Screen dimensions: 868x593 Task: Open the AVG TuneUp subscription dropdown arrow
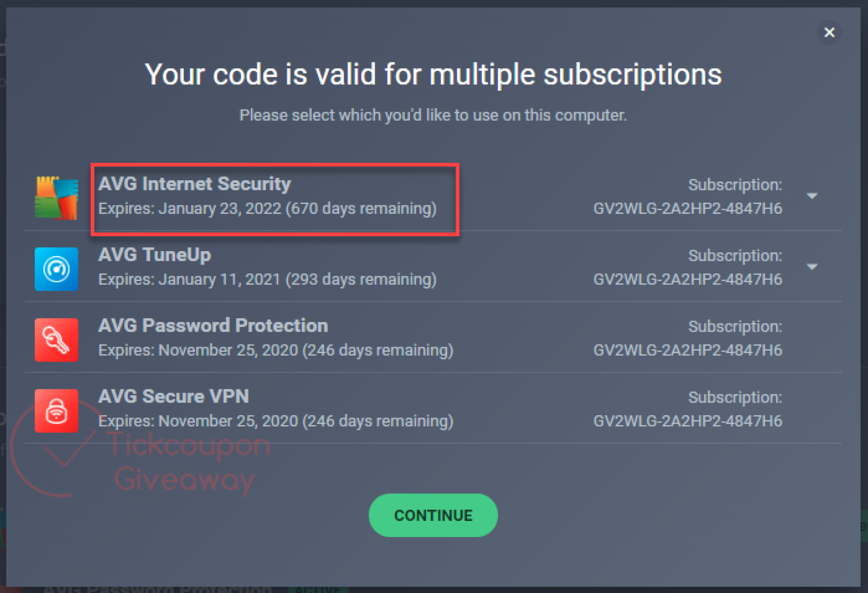point(812,267)
